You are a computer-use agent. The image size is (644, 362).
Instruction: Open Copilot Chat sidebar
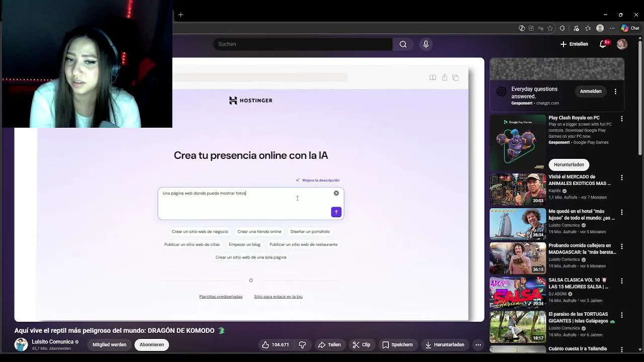(630, 28)
